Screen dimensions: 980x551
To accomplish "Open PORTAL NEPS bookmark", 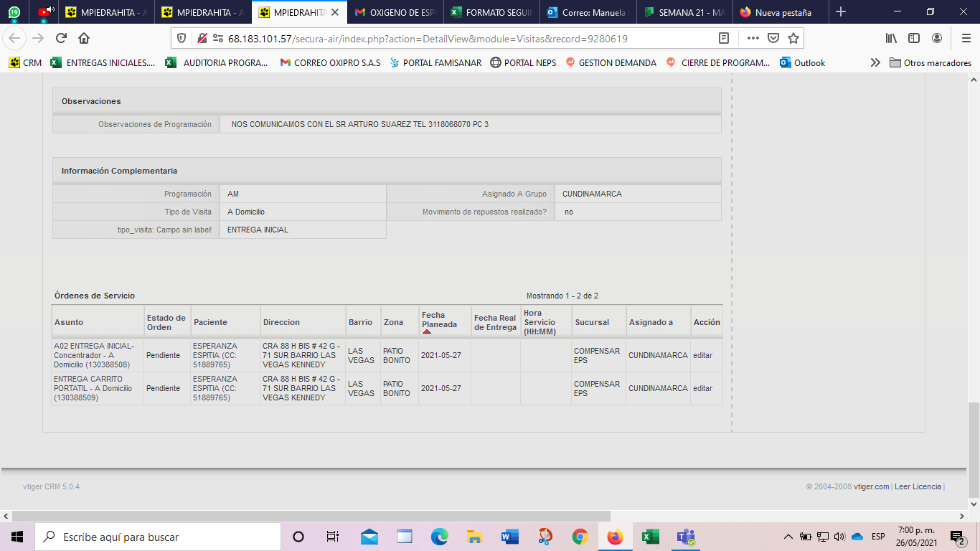I will click(x=523, y=62).
